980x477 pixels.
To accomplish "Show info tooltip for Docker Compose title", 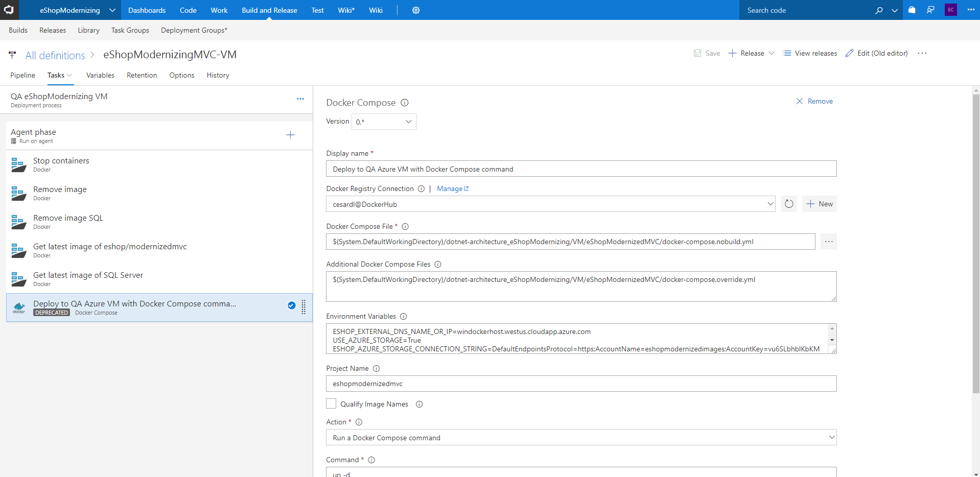I will (x=405, y=103).
